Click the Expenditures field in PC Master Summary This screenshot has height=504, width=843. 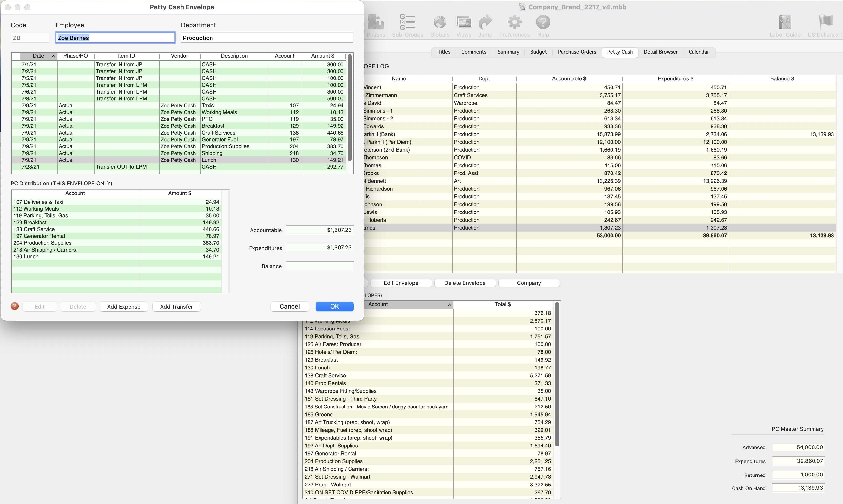(x=798, y=461)
